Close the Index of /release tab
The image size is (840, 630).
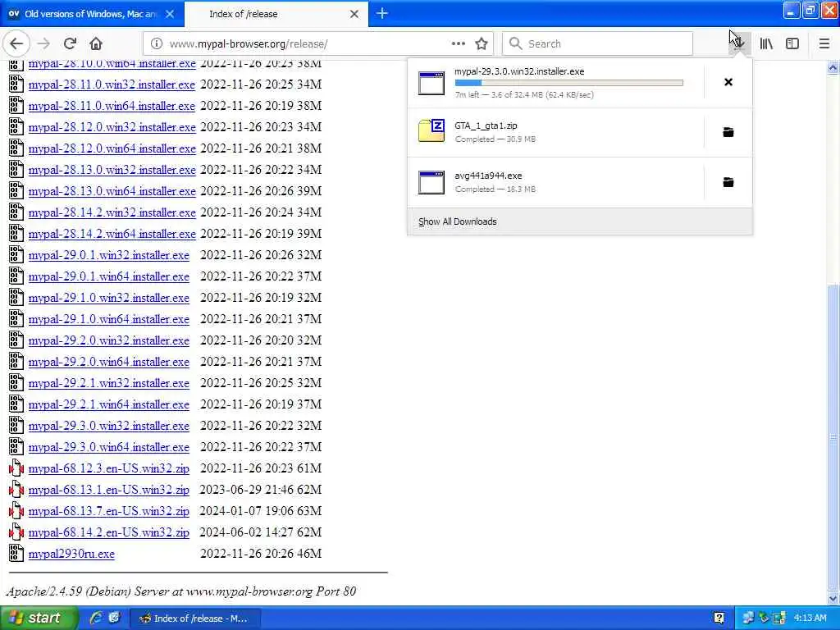(x=354, y=14)
